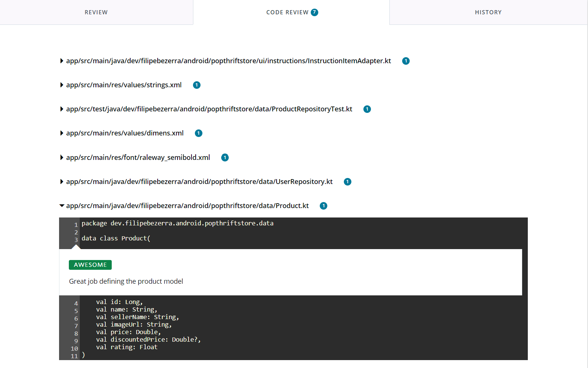Click comment badge beside strings.xml
The image size is (588, 368).
197,85
